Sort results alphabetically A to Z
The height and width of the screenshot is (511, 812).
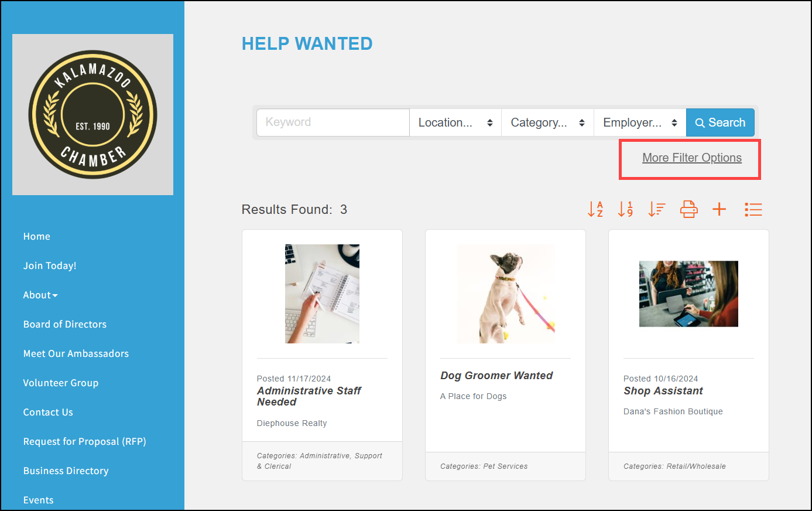tap(595, 209)
